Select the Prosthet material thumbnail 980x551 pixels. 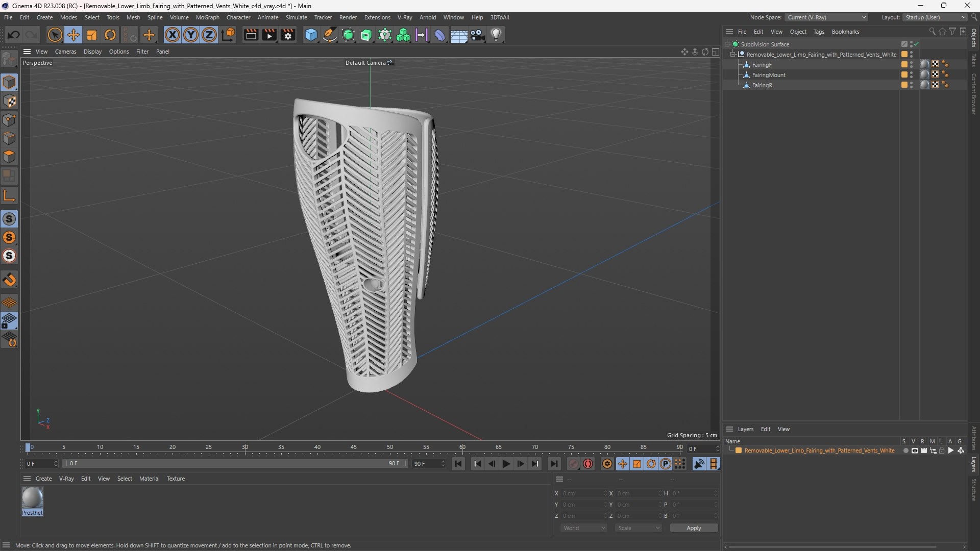point(32,498)
